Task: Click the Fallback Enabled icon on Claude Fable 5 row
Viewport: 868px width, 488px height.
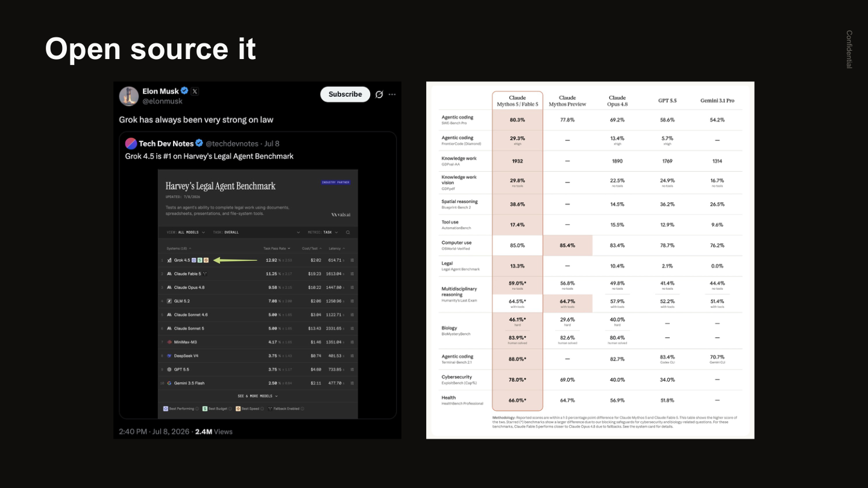Action: coord(206,274)
